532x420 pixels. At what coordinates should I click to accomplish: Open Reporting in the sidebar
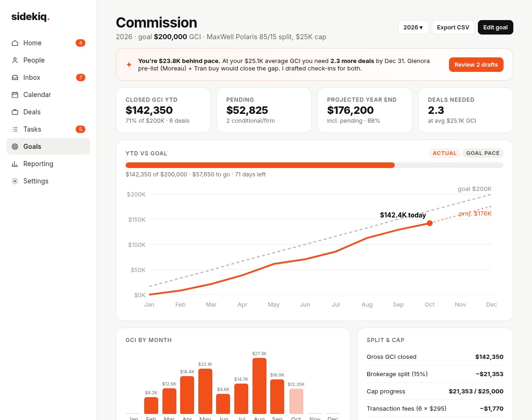48,164
